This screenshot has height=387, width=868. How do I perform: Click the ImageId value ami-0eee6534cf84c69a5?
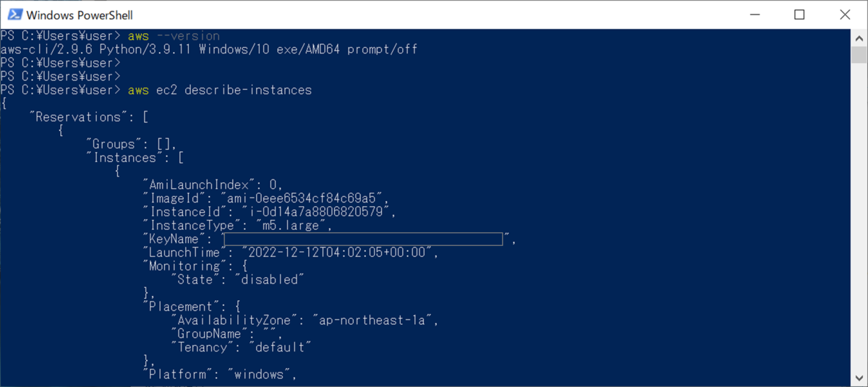(x=306, y=198)
